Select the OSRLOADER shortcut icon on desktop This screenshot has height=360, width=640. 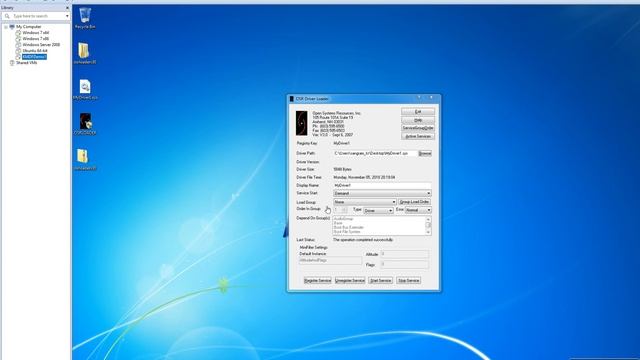85,124
